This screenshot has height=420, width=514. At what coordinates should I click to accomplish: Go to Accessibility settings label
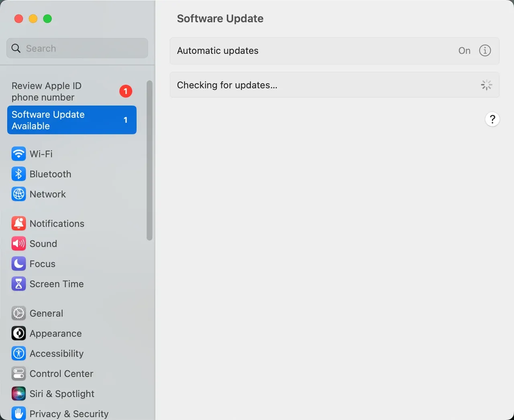pyautogui.click(x=57, y=353)
